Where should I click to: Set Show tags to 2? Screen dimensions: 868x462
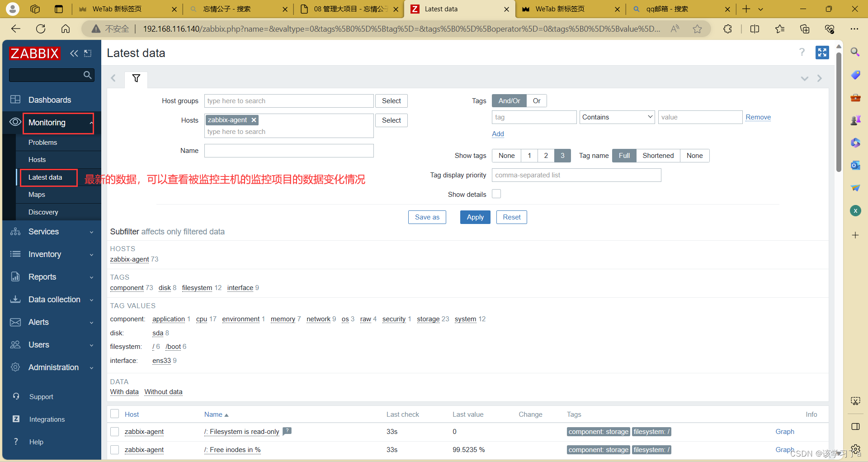pyautogui.click(x=546, y=156)
